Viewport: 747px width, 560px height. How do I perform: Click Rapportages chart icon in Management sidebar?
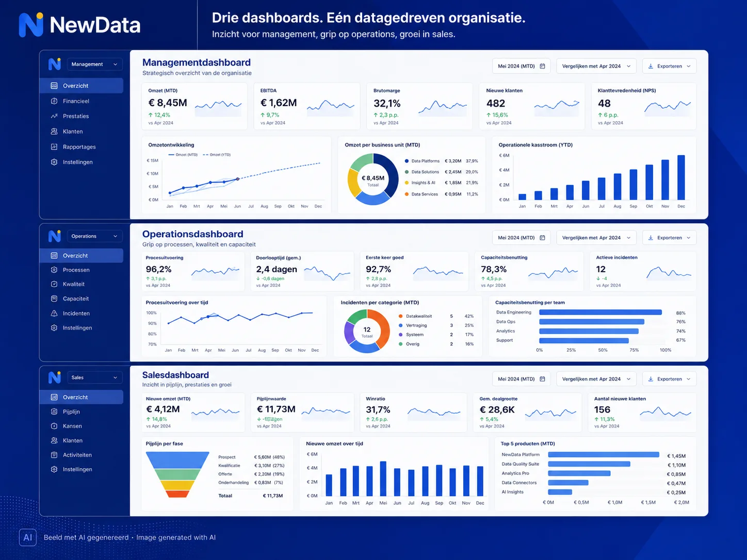pyautogui.click(x=54, y=147)
